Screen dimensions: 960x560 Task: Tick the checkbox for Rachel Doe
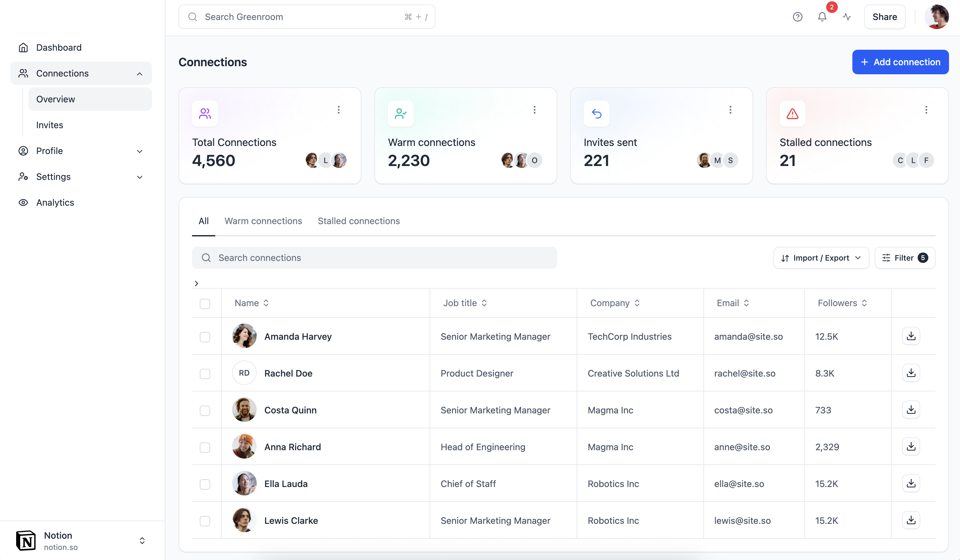click(x=205, y=373)
